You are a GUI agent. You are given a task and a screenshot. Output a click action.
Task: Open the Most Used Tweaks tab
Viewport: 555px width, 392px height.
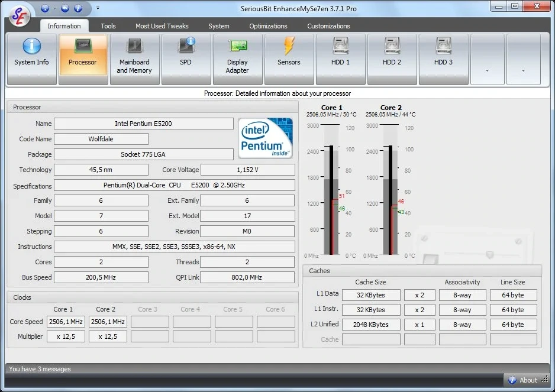[x=162, y=26]
